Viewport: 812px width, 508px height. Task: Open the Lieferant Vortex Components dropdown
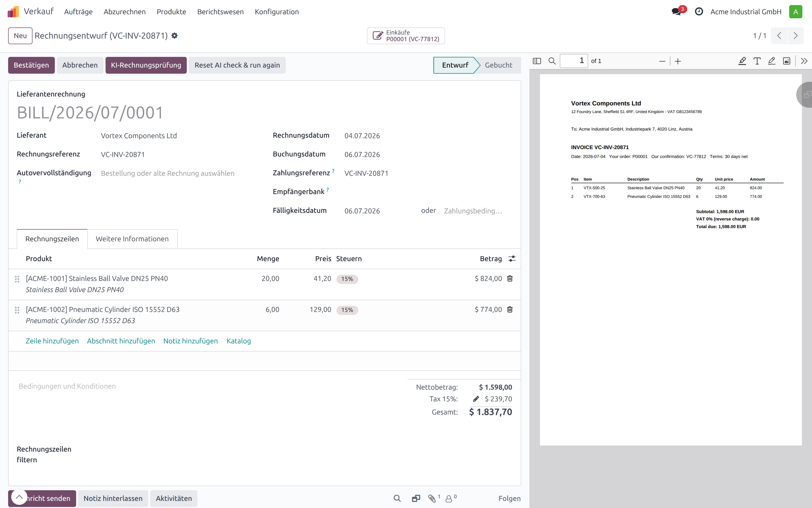pyautogui.click(x=178, y=136)
